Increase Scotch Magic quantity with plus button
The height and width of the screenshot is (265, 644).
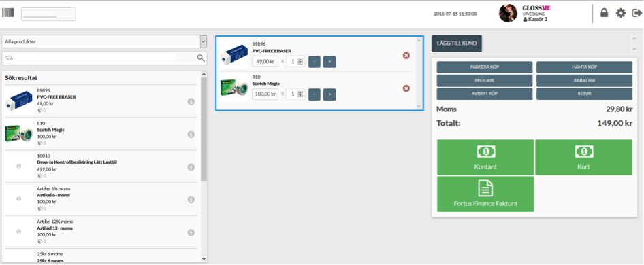[329, 94]
